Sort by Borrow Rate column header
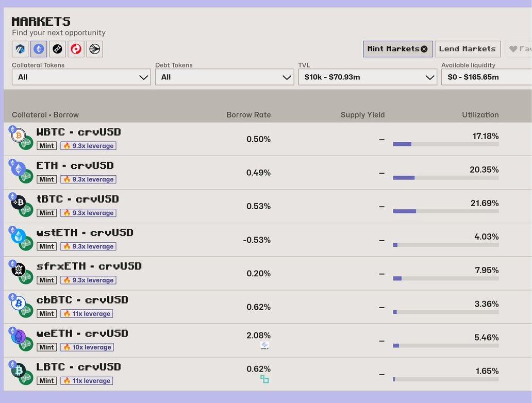The width and height of the screenshot is (532, 403). pos(248,115)
